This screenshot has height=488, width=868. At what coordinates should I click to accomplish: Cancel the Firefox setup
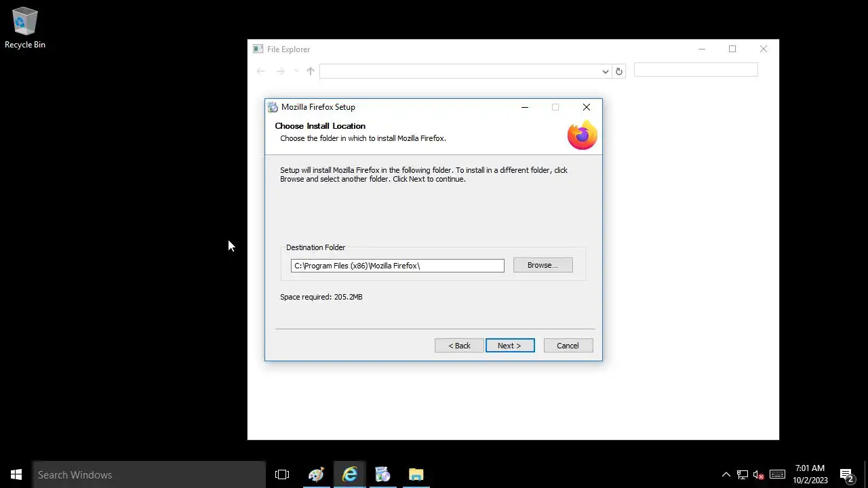click(x=568, y=346)
